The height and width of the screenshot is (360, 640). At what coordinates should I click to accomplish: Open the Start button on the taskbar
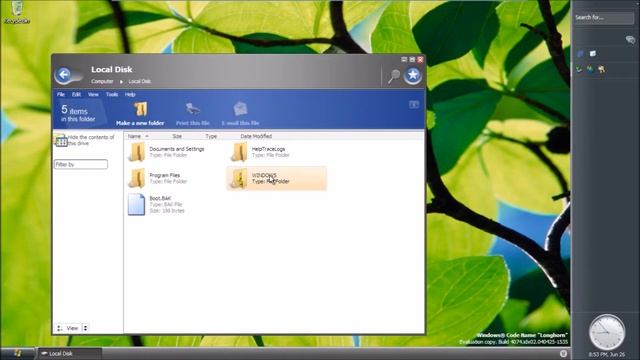click(x=17, y=353)
